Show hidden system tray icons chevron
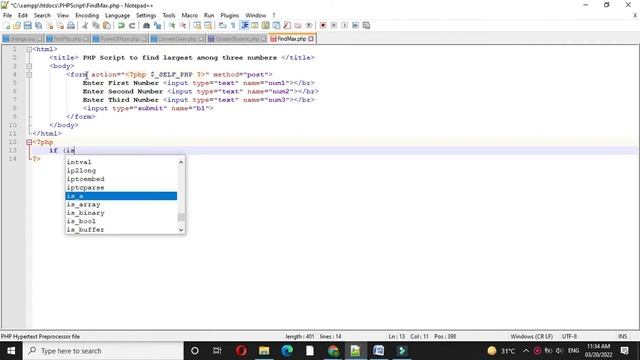640x360 pixels. coord(526,351)
